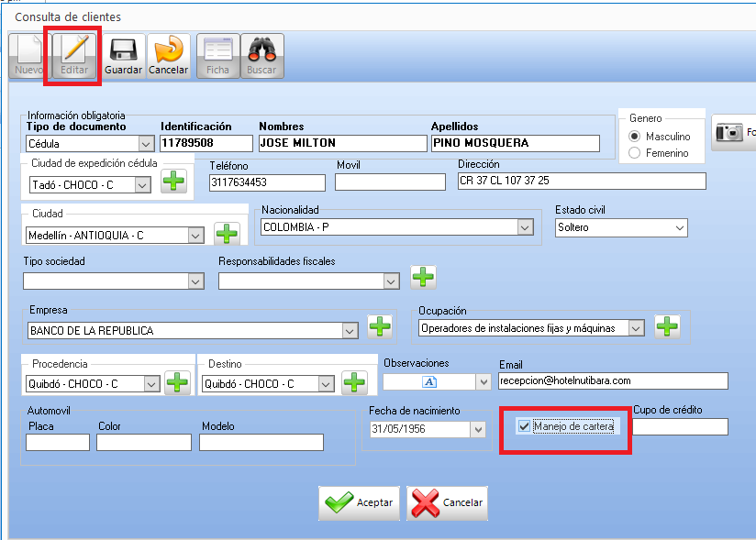Image resolution: width=756 pixels, height=540 pixels.
Task: Click the Nuevo toolbar icon
Action: tap(28, 56)
